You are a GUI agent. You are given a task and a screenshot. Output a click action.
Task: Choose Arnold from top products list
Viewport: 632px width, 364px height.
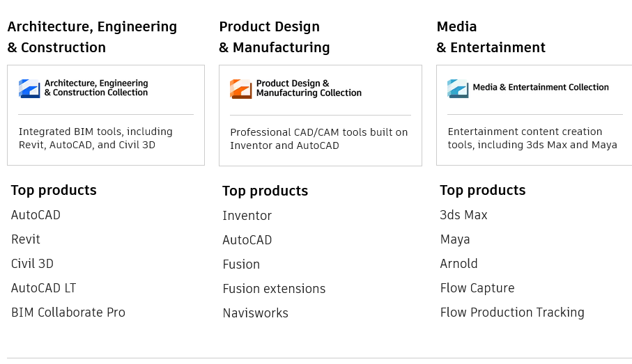[458, 264]
